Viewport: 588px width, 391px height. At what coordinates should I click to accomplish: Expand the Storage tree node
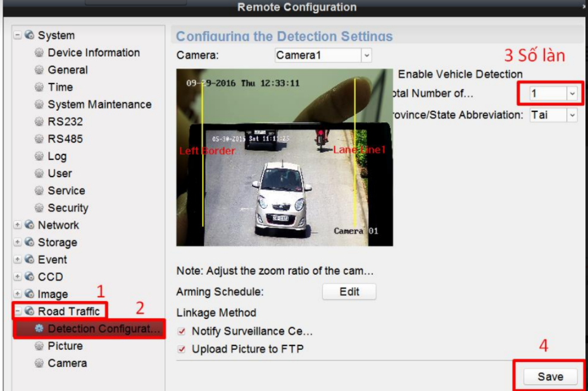click(x=17, y=242)
